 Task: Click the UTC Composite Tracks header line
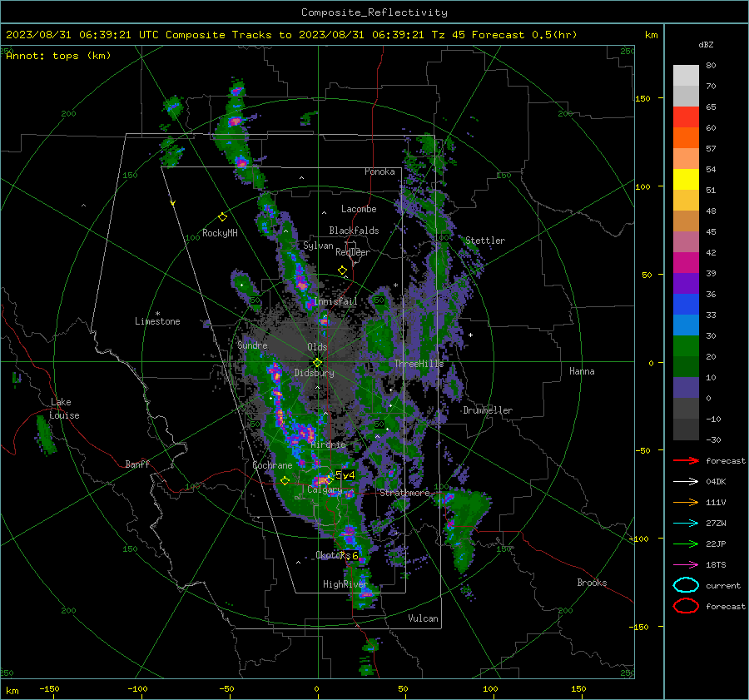pos(291,35)
